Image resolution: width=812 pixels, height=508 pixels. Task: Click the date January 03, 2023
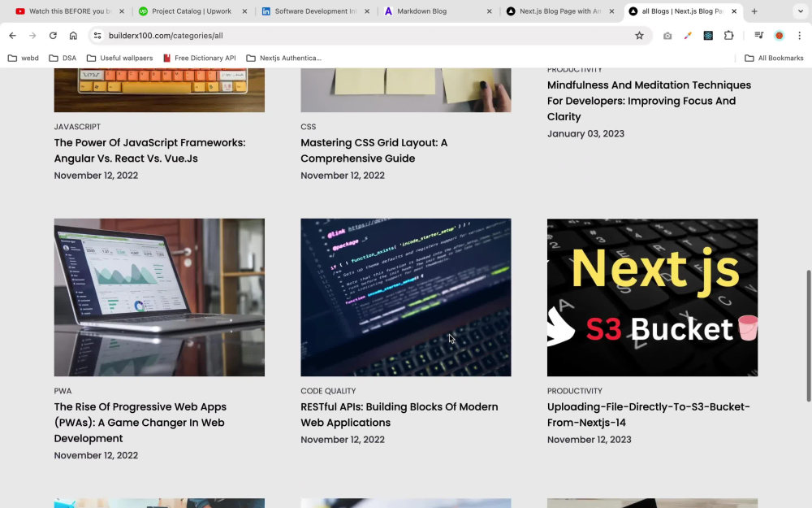click(x=585, y=133)
